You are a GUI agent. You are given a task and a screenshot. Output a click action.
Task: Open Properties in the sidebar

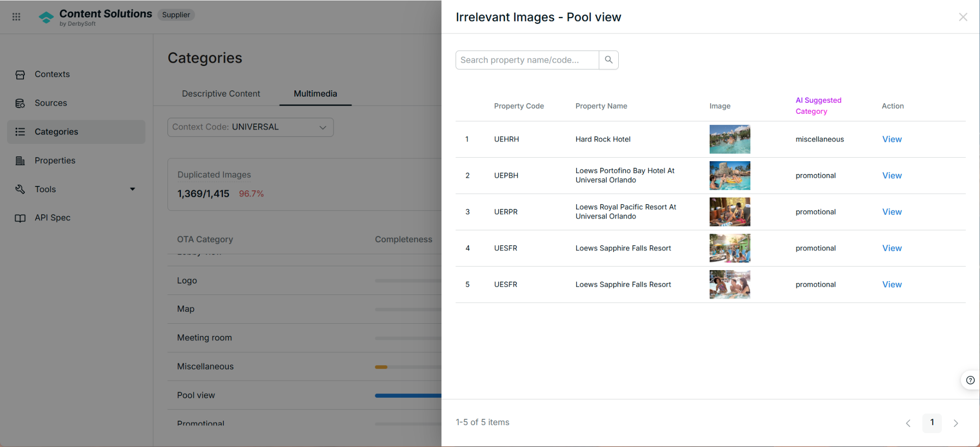76,161
